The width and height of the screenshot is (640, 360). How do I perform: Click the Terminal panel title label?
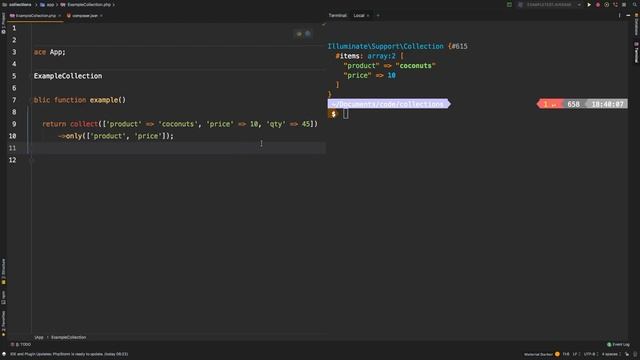(338, 16)
